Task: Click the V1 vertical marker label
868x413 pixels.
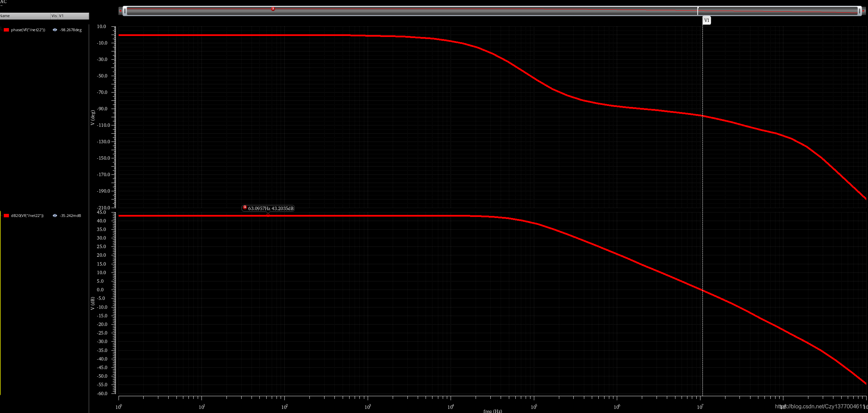Action: (x=707, y=20)
